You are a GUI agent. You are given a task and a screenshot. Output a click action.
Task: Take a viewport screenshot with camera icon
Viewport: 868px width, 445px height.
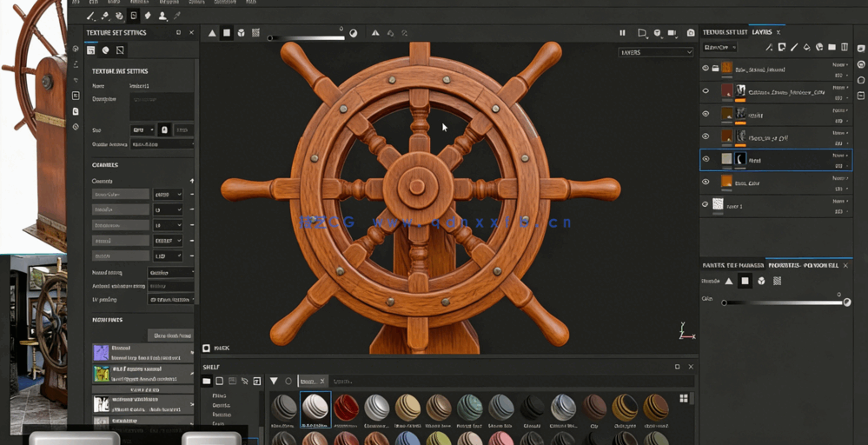coord(691,33)
